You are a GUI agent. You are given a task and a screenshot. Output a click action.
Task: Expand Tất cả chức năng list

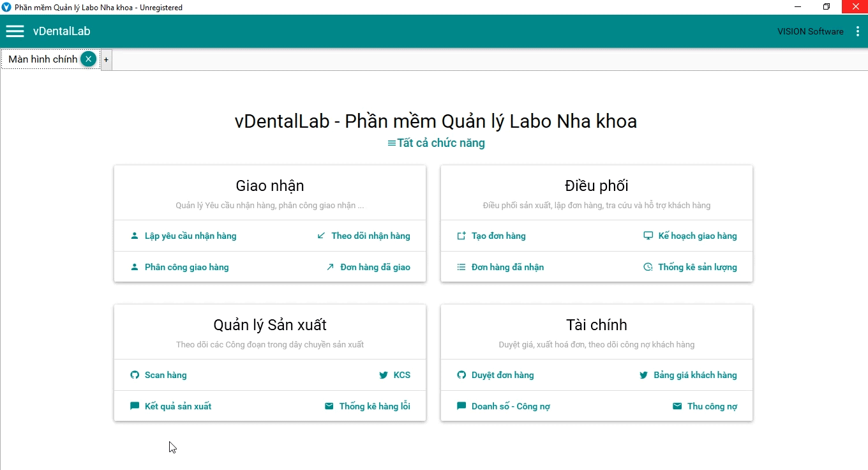coord(436,143)
